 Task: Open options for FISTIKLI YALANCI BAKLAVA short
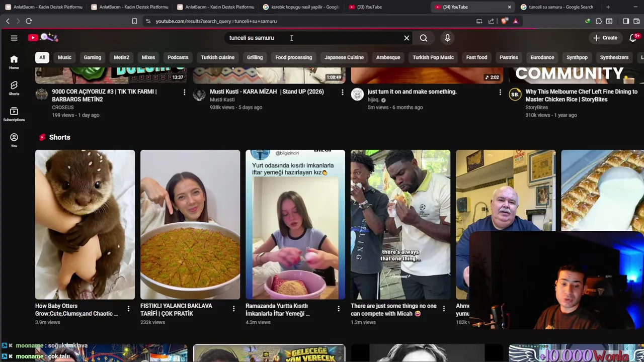click(233, 308)
